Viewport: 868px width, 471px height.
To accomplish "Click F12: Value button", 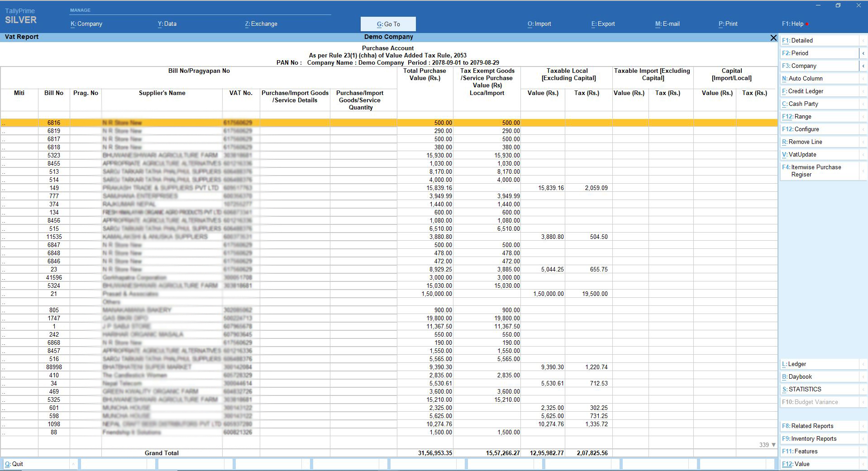I will pos(819,464).
